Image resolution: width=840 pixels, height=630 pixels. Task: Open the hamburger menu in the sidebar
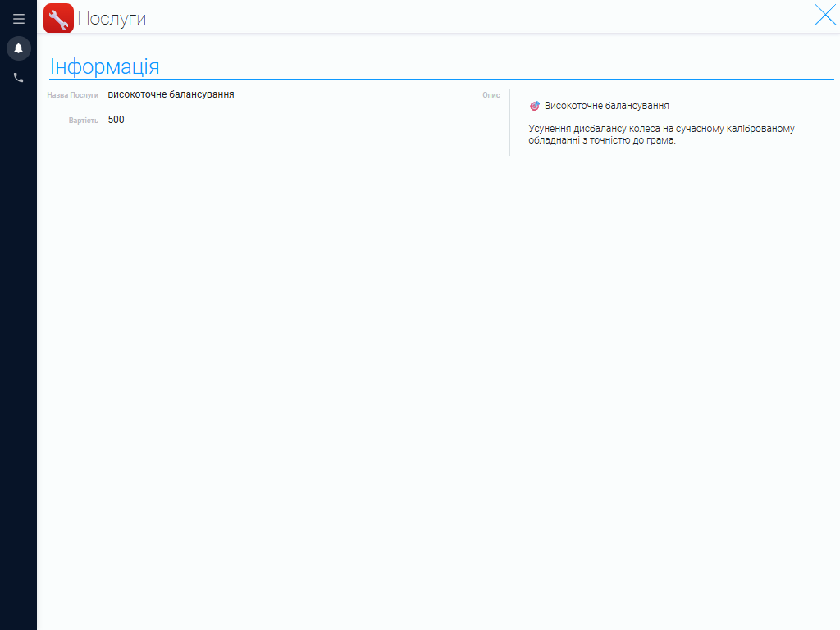click(x=19, y=19)
